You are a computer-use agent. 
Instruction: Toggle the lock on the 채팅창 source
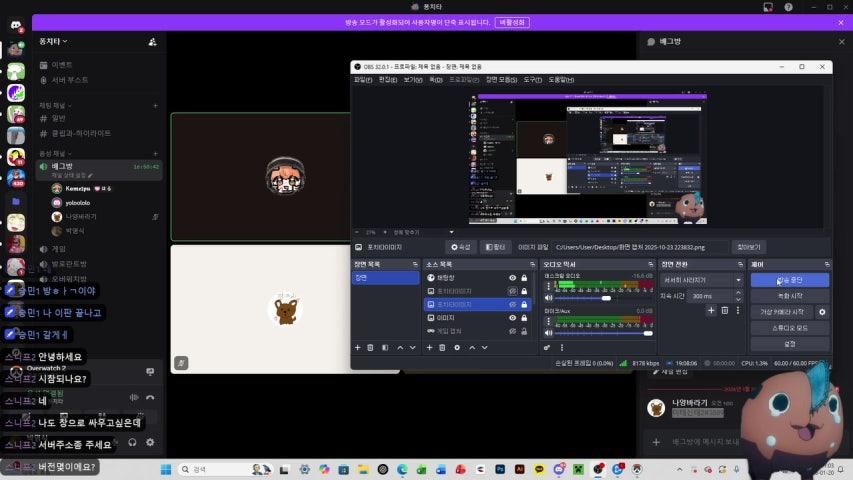click(523, 277)
